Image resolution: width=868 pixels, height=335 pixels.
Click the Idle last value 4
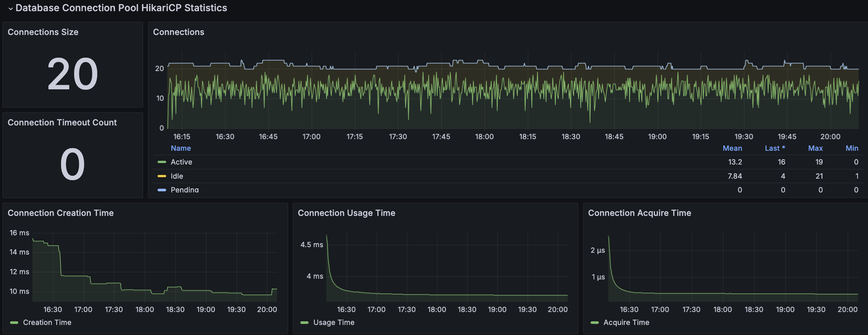[783, 176]
